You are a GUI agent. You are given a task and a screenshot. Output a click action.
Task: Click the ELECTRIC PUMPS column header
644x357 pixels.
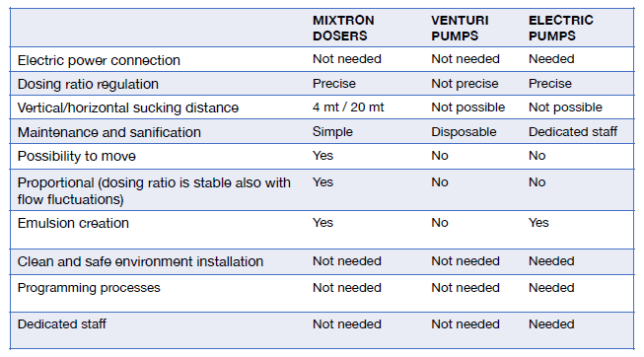click(560, 28)
